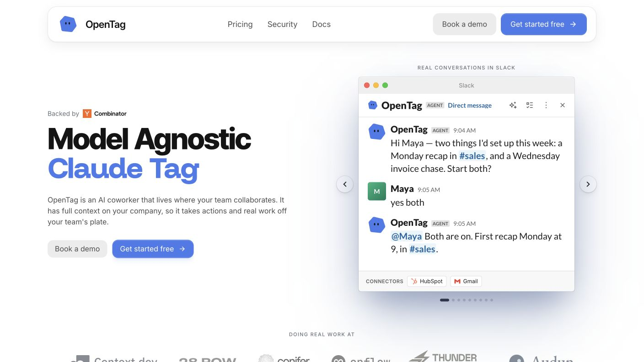Click the checklist icon in the Slack header
Viewport: 644px width, 362px height.
(530, 105)
